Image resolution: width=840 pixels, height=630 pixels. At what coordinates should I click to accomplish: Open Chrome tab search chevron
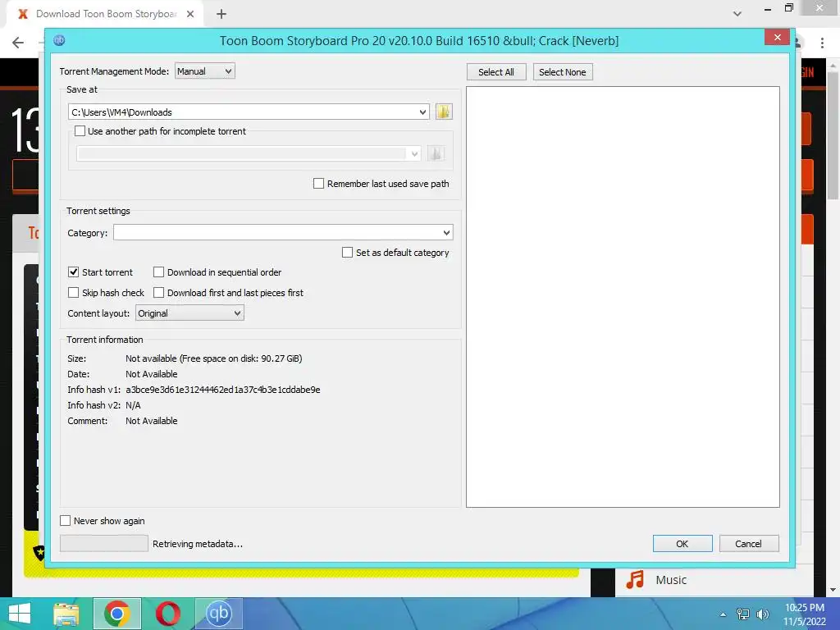click(x=737, y=14)
